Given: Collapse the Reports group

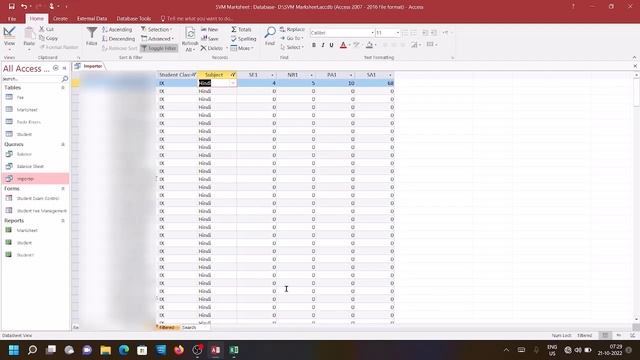Looking at the screenshot, I should coord(63,221).
